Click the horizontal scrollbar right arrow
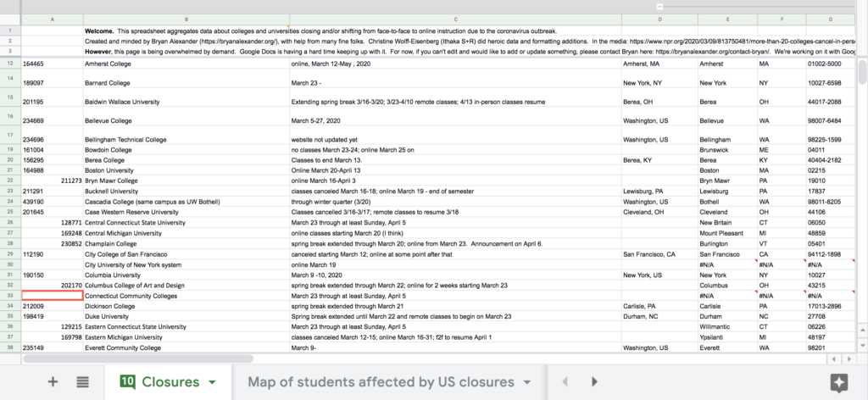 pyautogui.click(x=849, y=358)
